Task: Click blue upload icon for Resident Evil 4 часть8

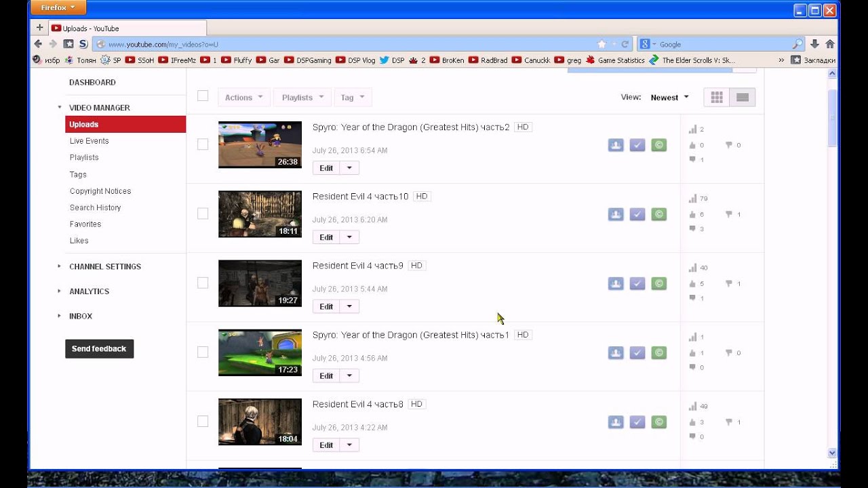Action: click(x=616, y=422)
